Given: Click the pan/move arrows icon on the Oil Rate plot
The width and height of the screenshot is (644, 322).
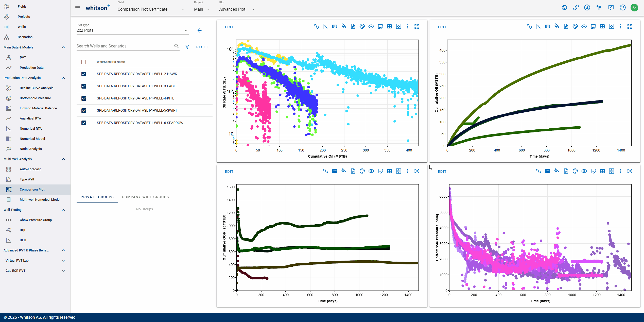Looking at the screenshot, I should [399, 26].
